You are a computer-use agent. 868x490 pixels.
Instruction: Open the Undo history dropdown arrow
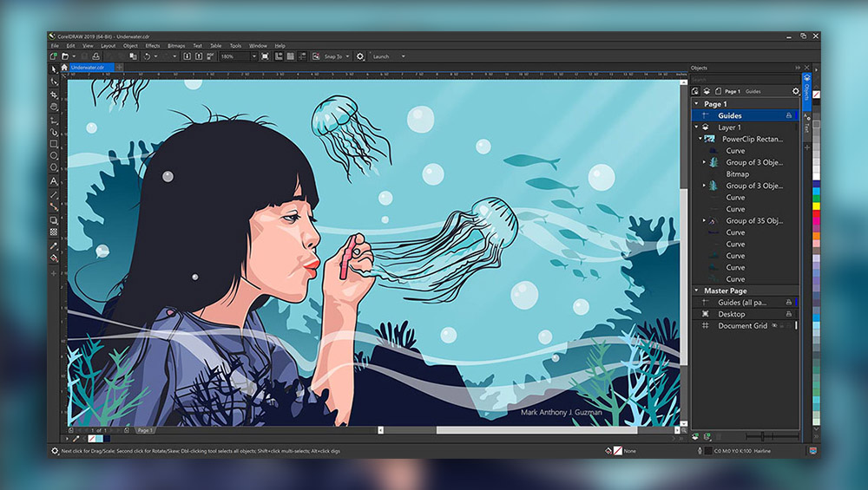tap(155, 56)
